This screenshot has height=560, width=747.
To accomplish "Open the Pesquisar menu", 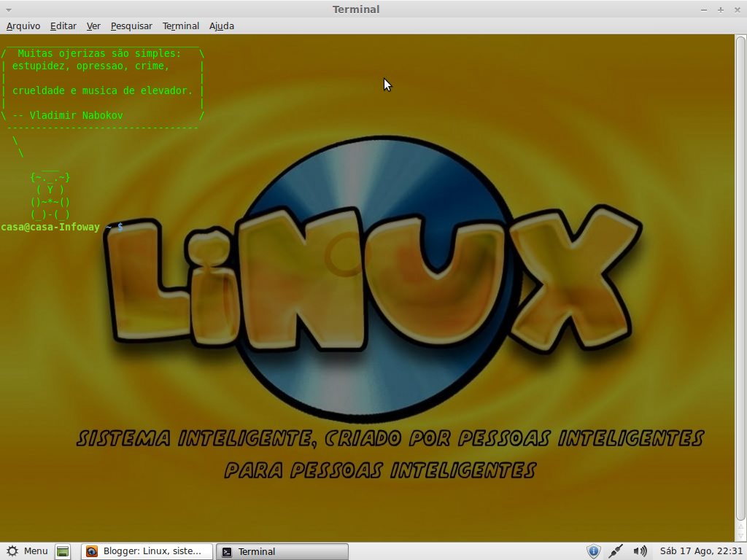I will (x=131, y=26).
